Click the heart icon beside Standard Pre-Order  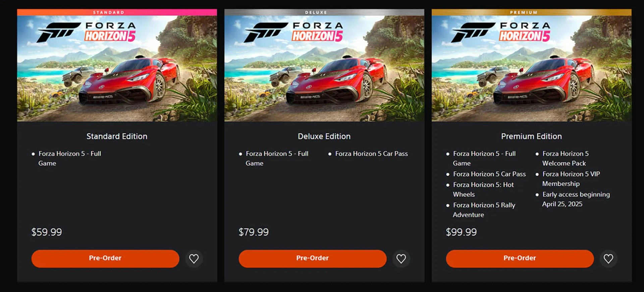click(x=194, y=258)
